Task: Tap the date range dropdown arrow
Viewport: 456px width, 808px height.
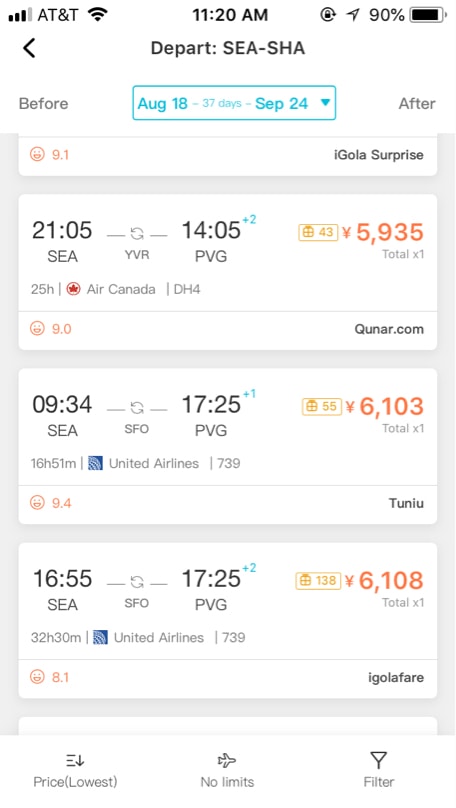Action: [x=325, y=103]
